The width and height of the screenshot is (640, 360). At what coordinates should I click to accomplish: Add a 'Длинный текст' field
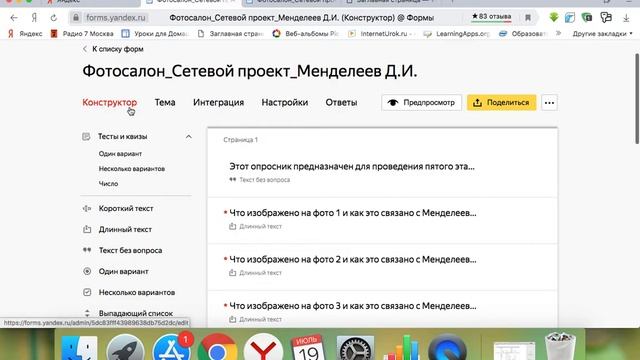[125, 229]
